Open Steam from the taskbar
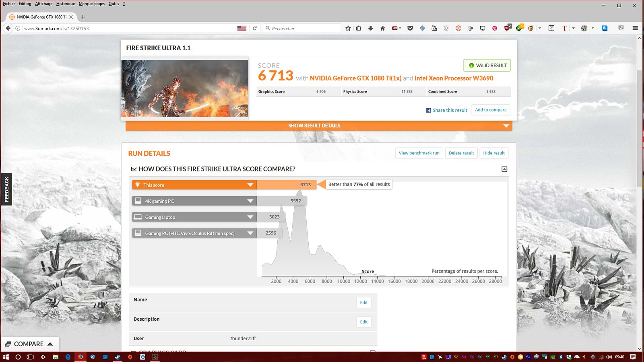 (x=118, y=357)
